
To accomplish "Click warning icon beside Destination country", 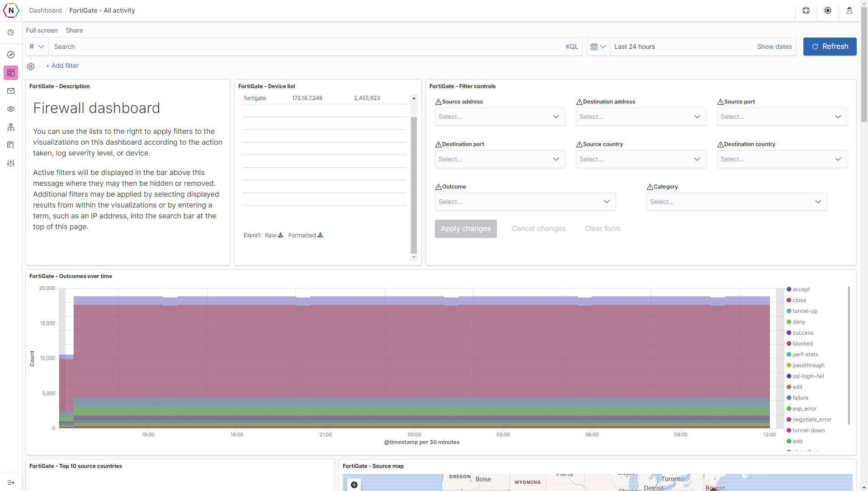I will click(x=720, y=145).
